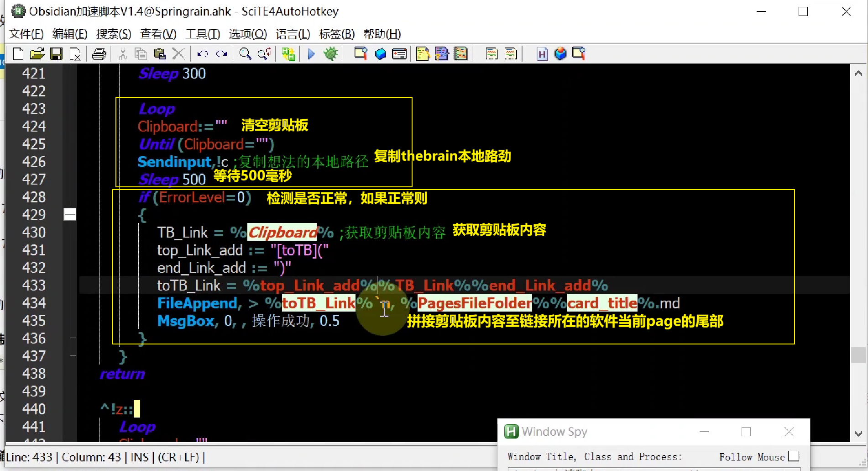Close the Window Spy window
The height and width of the screenshot is (471, 868).
point(789,432)
